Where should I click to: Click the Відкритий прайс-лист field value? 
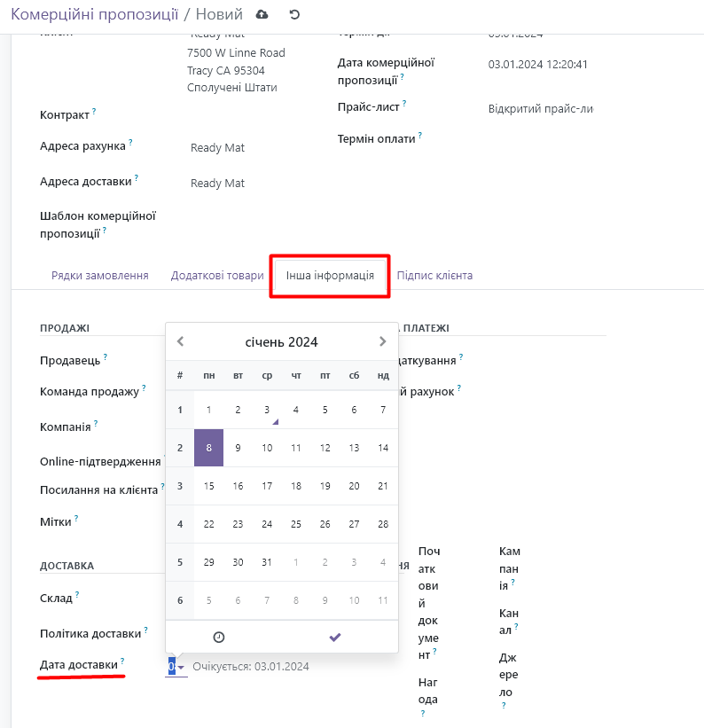(540, 109)
